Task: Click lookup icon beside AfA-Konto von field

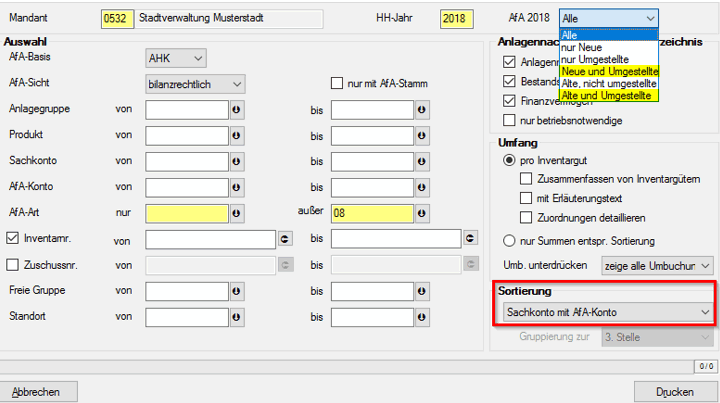Action: point(237,187)
